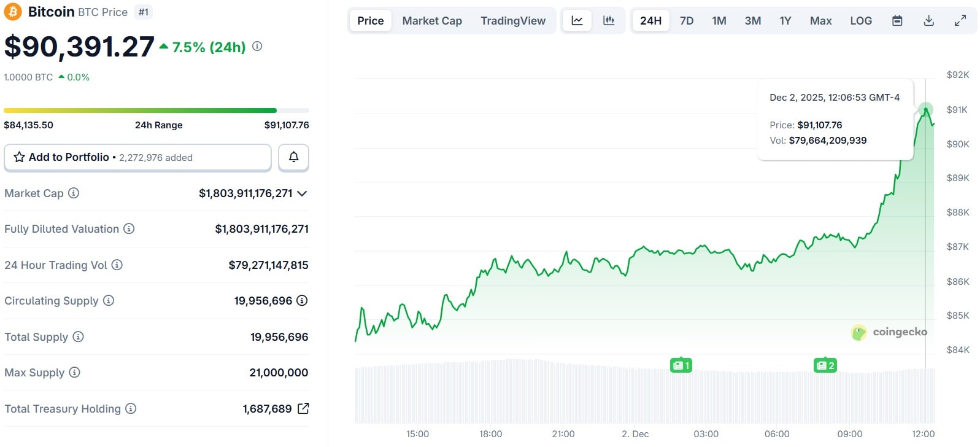The image size is (980, 447).
Task: Switch to the TradingView tab
Action: tap(513, 21)
